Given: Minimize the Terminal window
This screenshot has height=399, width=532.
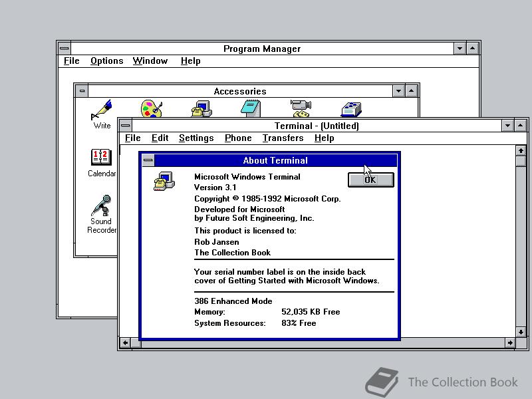Looking at the screenshot, I should tap(507, 126).
